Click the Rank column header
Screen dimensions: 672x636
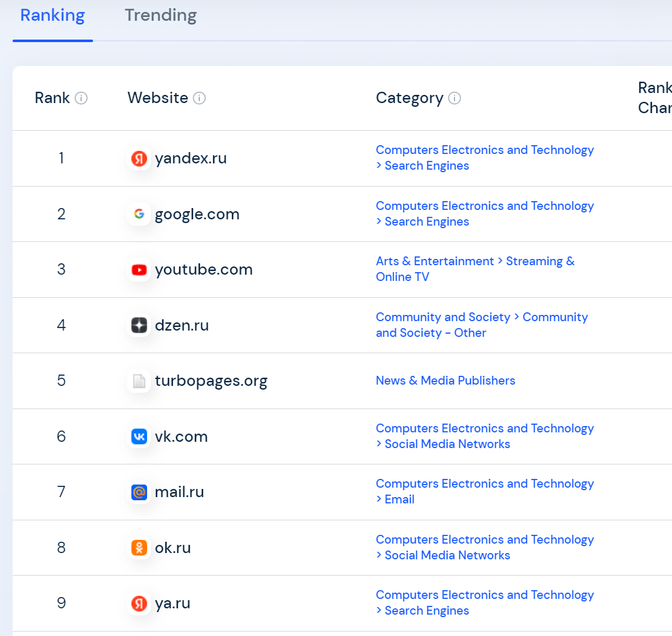(x=52, y=98)
